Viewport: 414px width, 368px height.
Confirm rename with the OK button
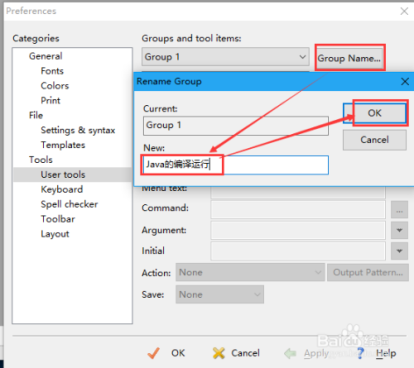[375, 113]
